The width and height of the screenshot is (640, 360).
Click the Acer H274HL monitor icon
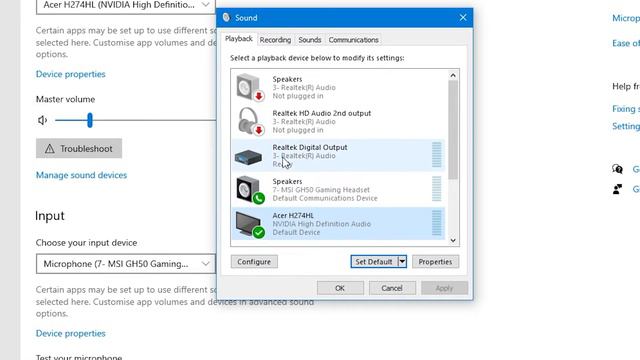coord(250,224)
